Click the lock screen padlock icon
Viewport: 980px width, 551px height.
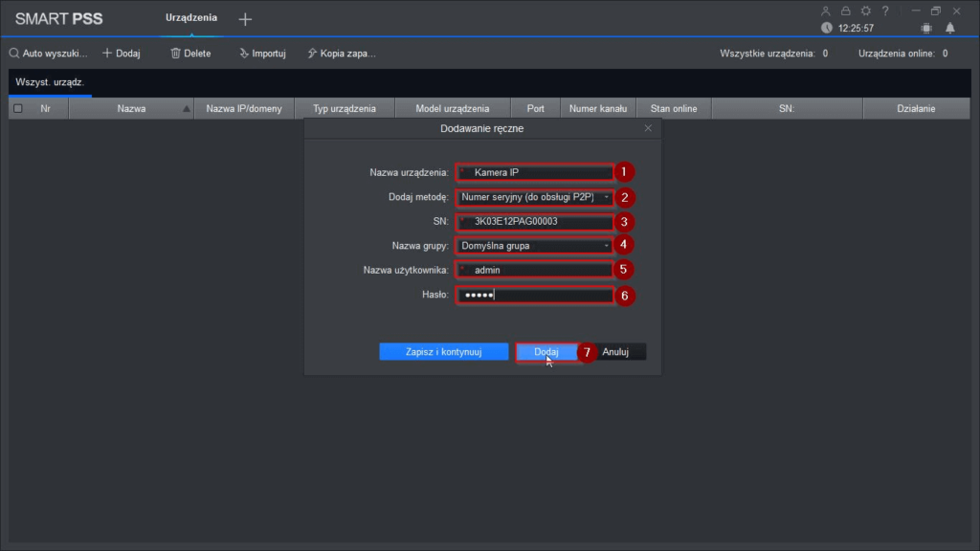pos(845,11)
